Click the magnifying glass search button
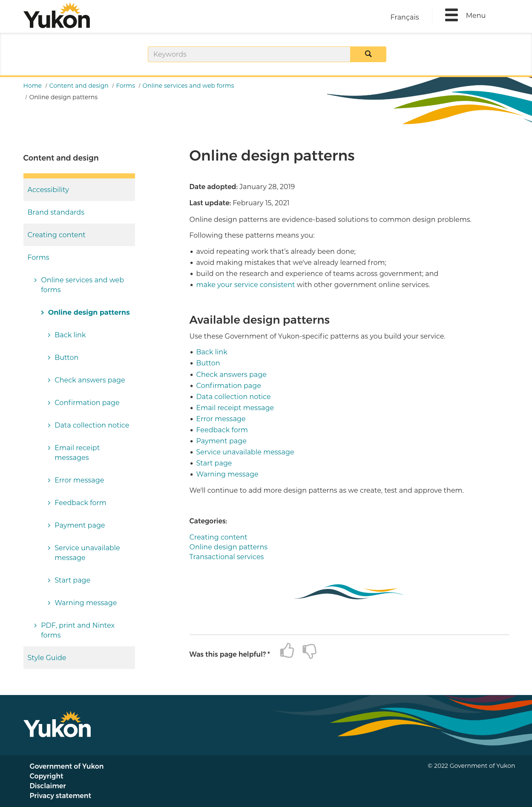This screenshot has width=532, height=807. coord(368,54)
